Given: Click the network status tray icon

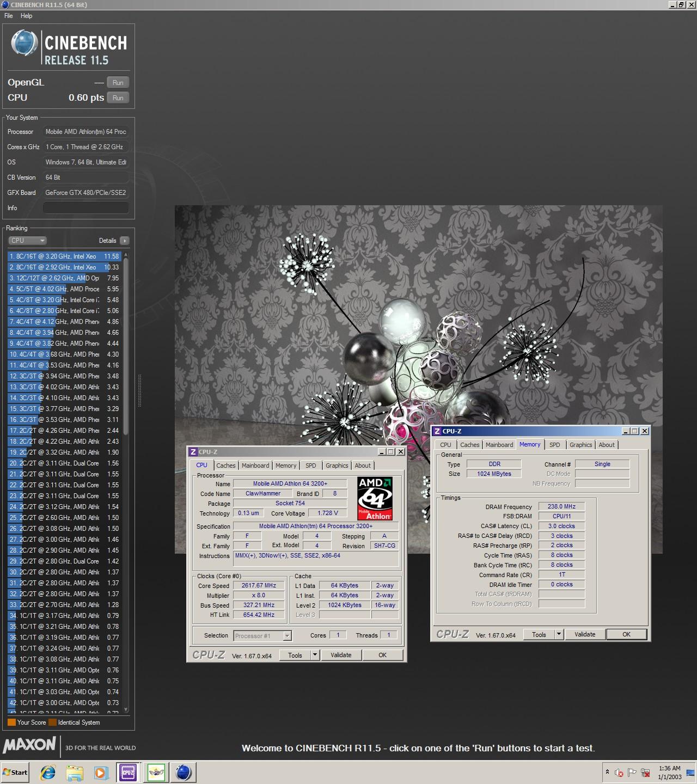Looking at the screenshot, I should click(x=646, y=772).
